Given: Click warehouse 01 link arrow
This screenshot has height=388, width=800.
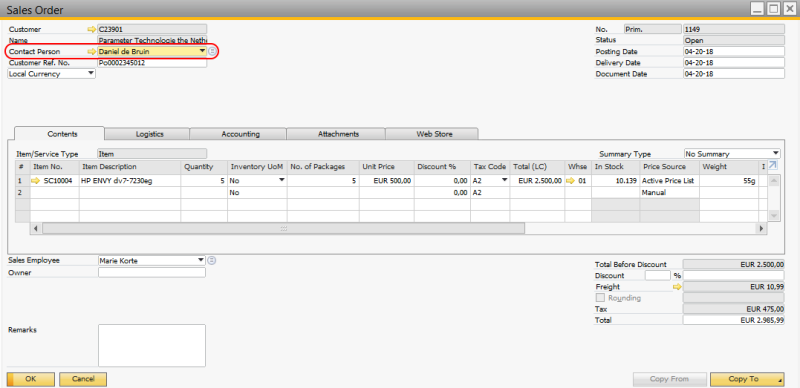Looking at the screenshot, I should click(571, 181).
